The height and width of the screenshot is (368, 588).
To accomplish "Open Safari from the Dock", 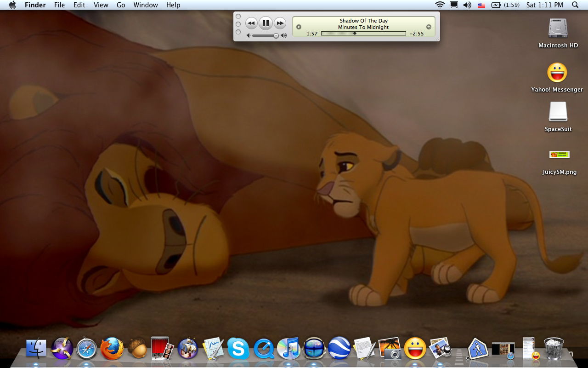I will click(x=87, y=349).
